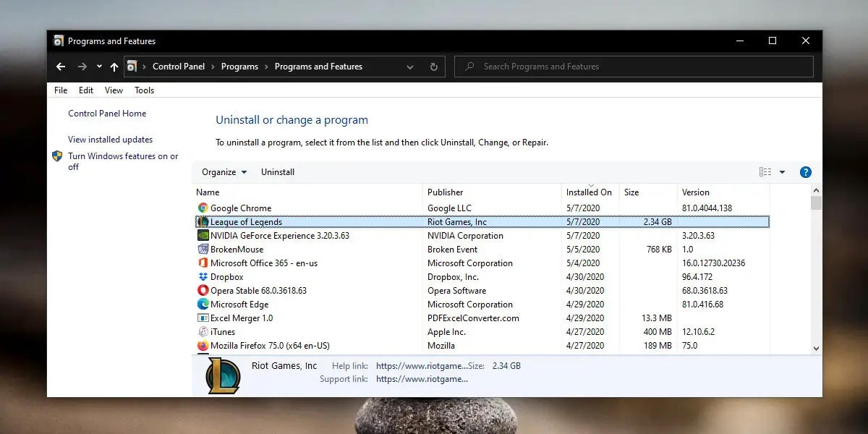
Task: Click the NVIDIA GeForce Experience icon
Action: 203,236
